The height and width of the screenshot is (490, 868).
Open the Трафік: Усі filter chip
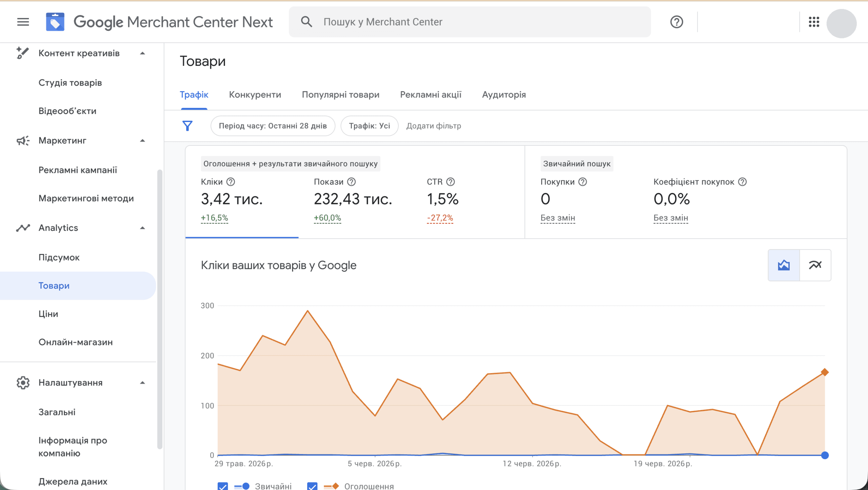(369, 126)
